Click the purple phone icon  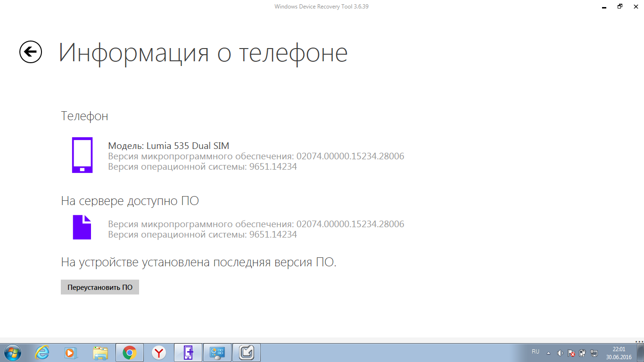click(82, 155)
